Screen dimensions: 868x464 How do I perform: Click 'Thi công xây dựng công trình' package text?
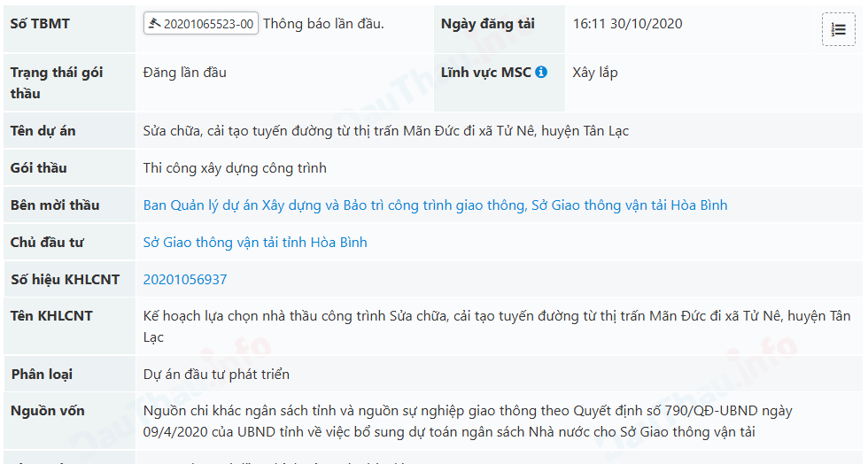coord(235,168)
